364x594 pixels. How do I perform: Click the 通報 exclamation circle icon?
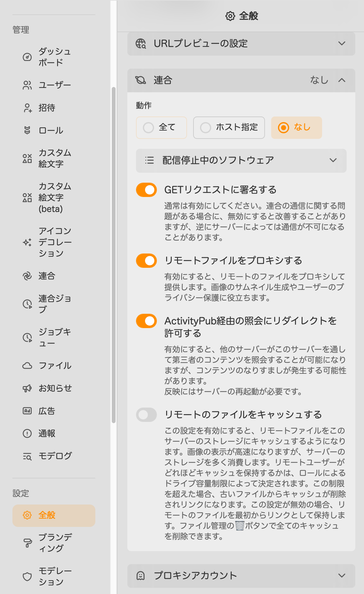[27, 433]
